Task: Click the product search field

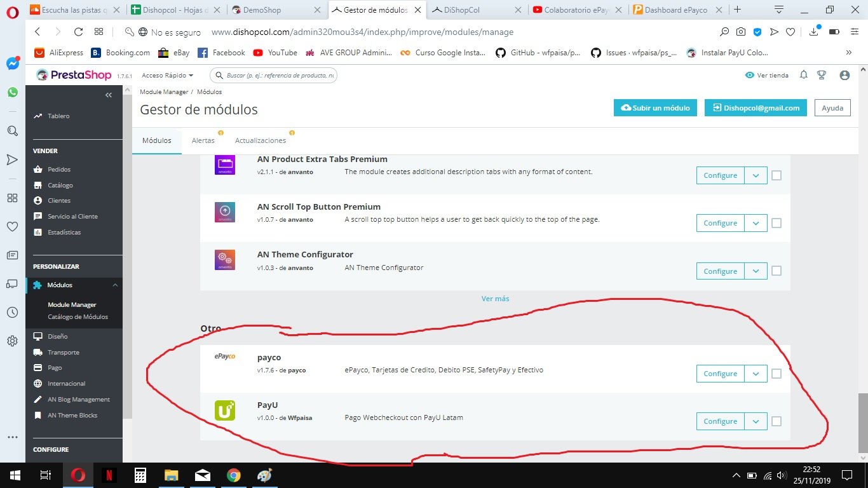Action: tap(274, 76)
